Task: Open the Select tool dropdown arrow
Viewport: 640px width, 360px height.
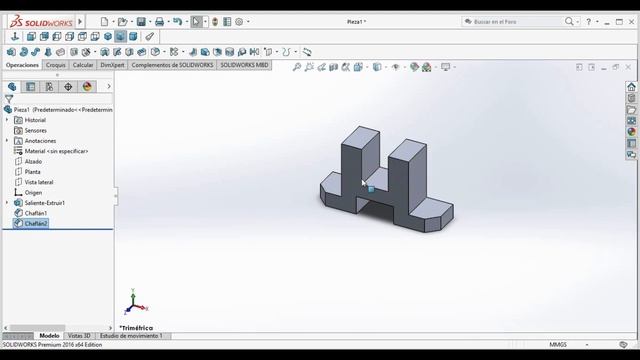Action: pyautogui.click(x=205, y=22)
